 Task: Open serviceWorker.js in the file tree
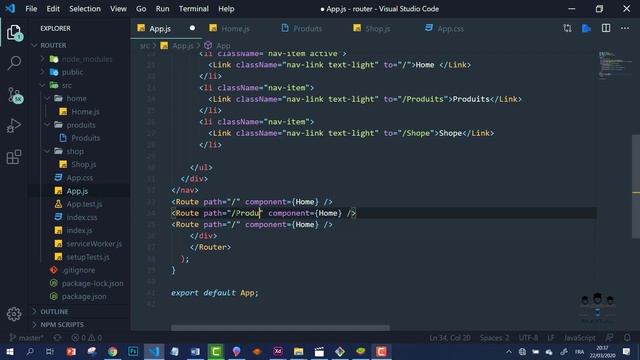click(x=80, y=244)
